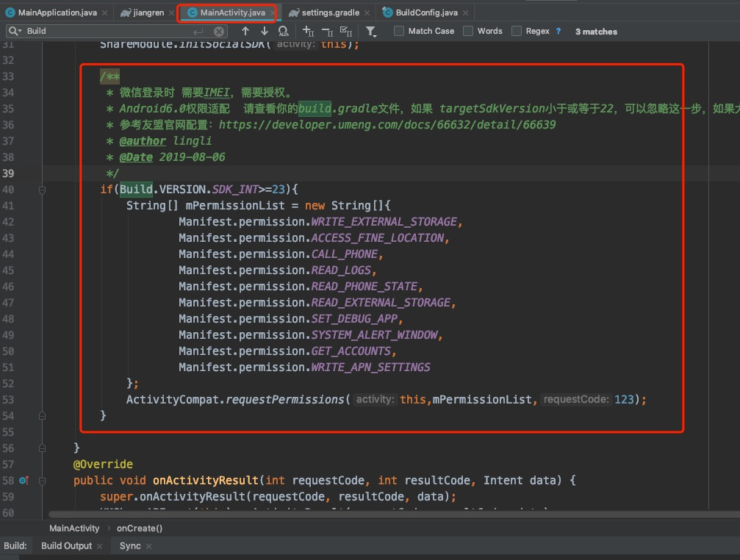Viewport: 740px width, 560px height.
Task: Click the fold end marker at line 56
Action: coord(42,448)
